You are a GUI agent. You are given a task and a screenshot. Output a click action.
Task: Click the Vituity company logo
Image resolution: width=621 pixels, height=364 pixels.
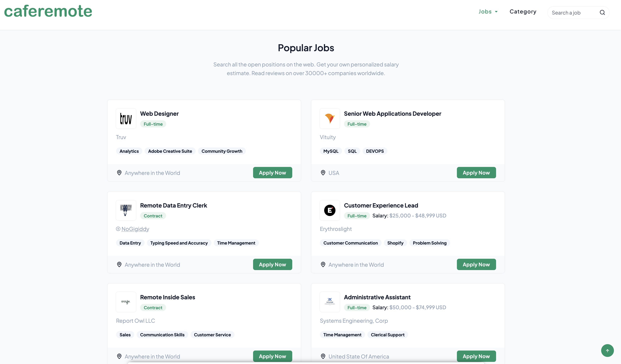329,119
